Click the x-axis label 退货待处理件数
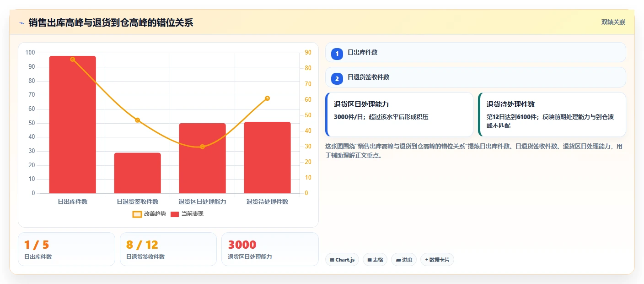The image size is (644, 284). coord(268,202)
